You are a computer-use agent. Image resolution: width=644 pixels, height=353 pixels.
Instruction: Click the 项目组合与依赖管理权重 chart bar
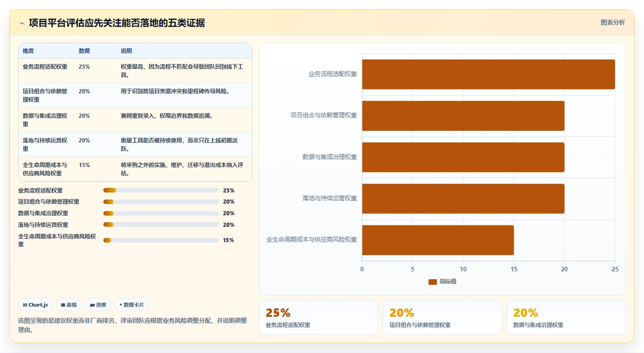463,116
